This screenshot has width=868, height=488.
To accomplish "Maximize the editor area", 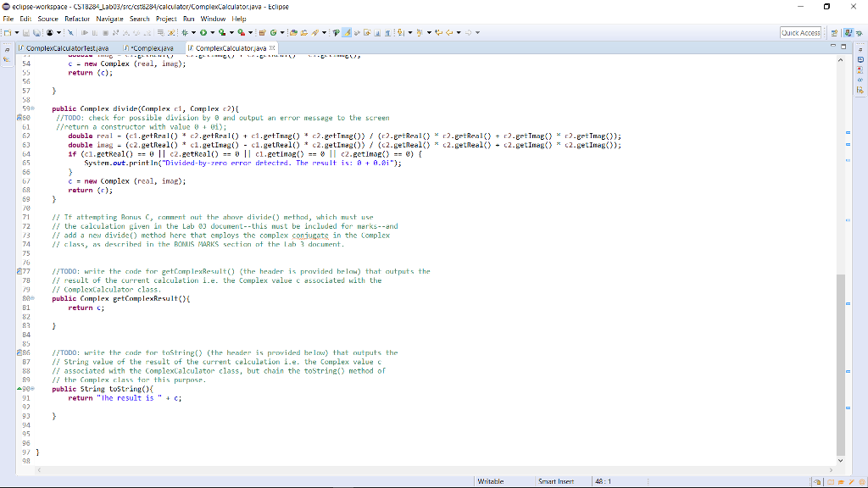I will (x=843, y=47).
